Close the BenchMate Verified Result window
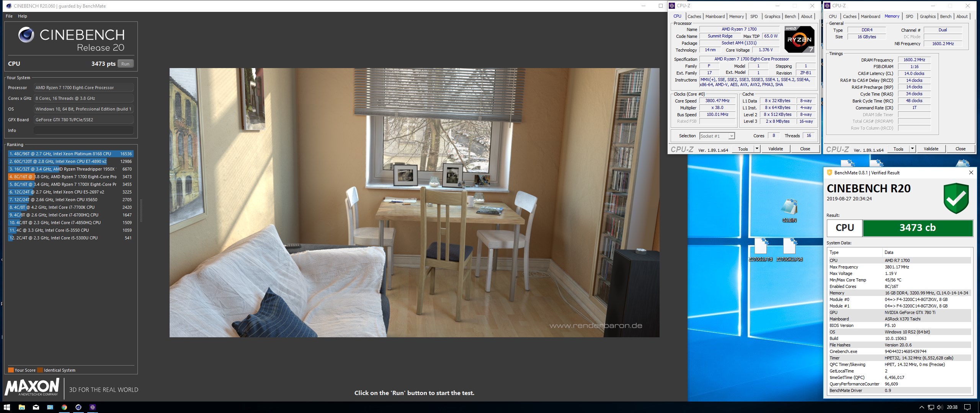The height and width of the screenshot is (413, 980). tap(971, 172)
